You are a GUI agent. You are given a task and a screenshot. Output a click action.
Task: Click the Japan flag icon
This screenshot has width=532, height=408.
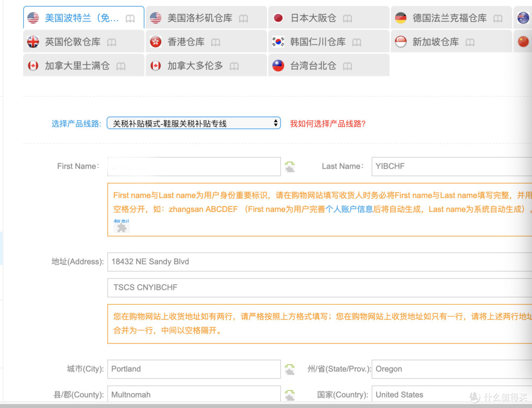click(278, 18)
